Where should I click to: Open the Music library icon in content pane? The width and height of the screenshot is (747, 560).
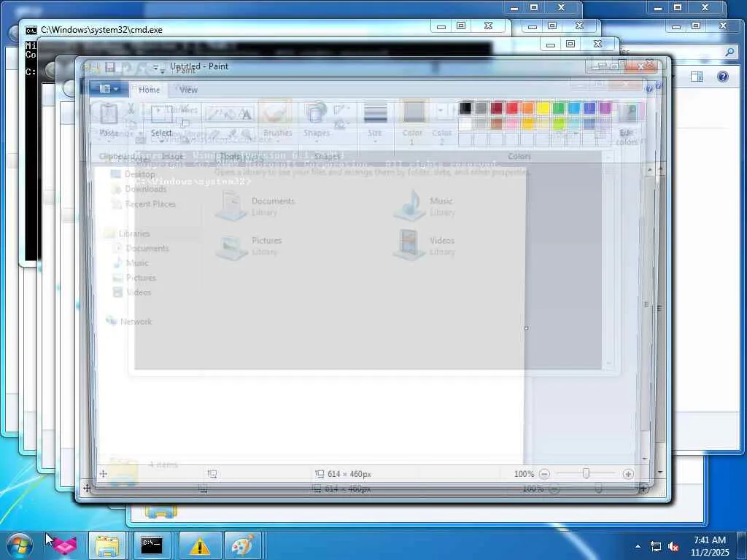click(x=410, y=206)
